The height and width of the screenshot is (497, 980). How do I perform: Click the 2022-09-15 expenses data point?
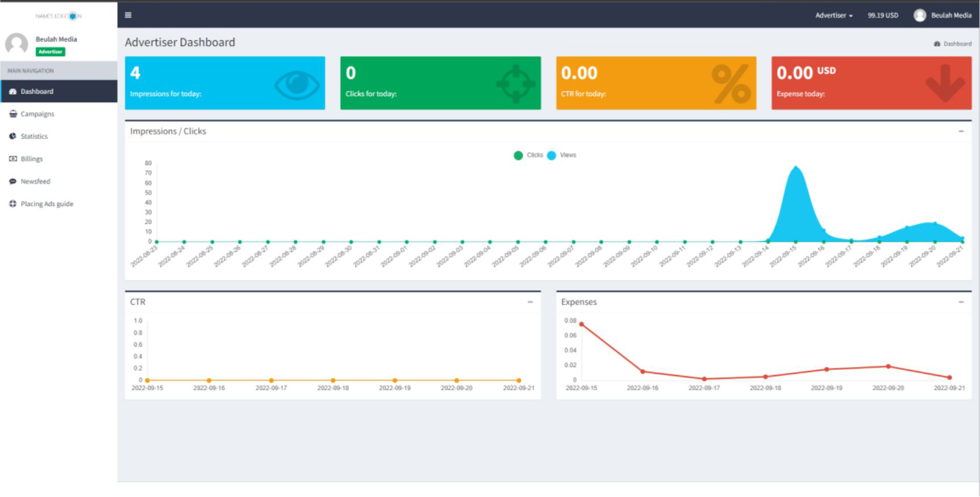(x=582, y=325)
